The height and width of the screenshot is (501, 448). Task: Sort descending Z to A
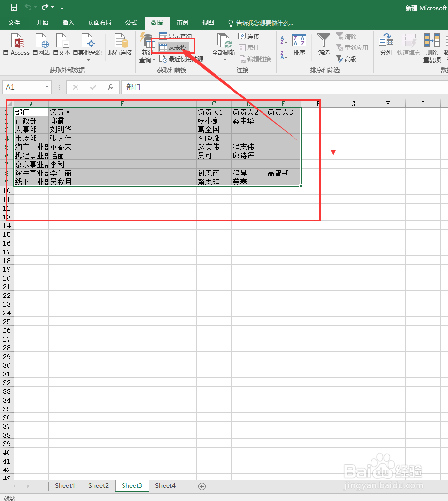pos(284,55)
